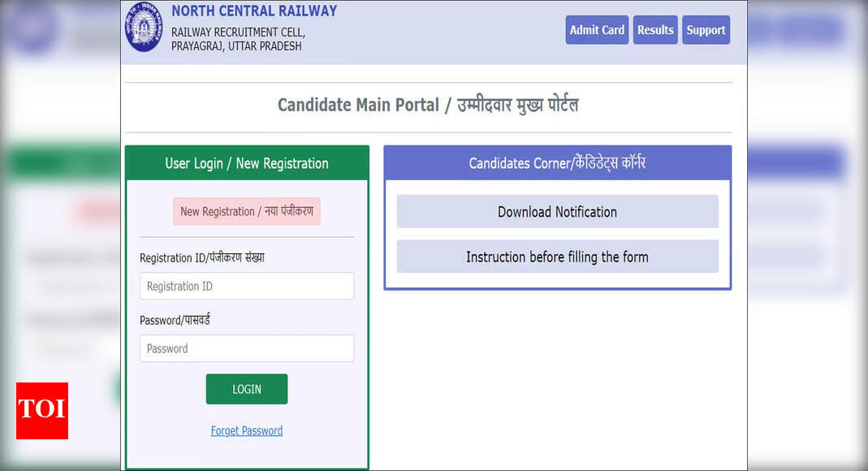Viewport: 868px width, 471px height.
Task: Click the green LOGIN button
Action: 247,389
